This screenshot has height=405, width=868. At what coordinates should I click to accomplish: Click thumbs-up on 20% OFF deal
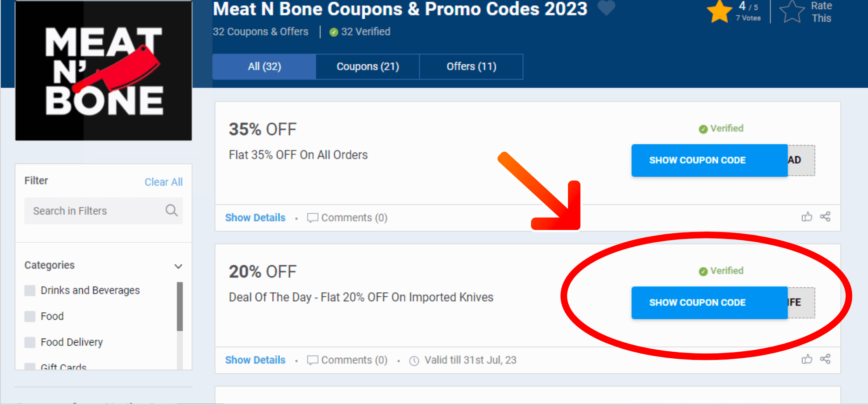(807, 359)
